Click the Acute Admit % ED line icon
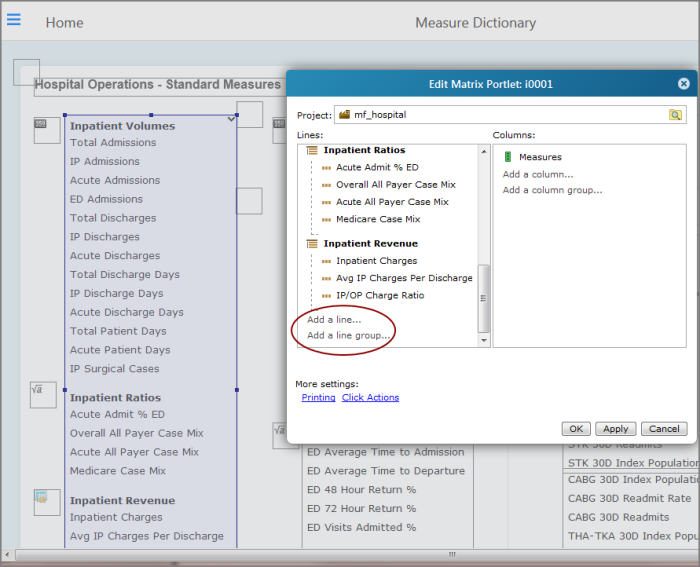700x567 pixels. click(326, 168)
